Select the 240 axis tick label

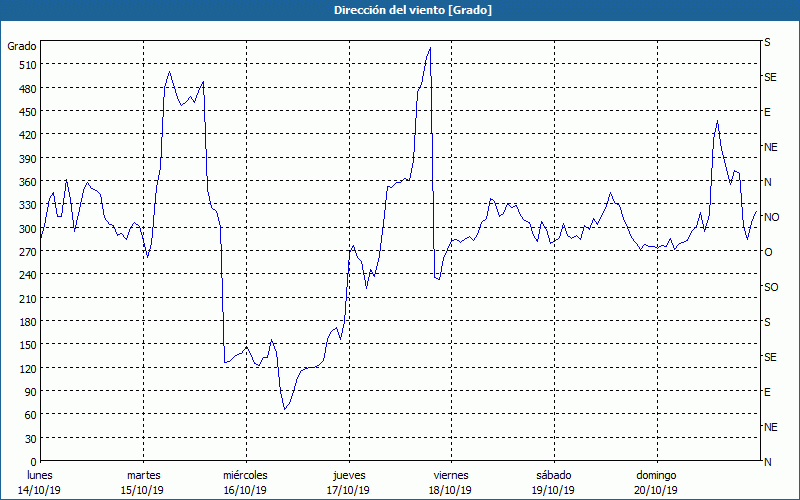click(x=27, y=275)
